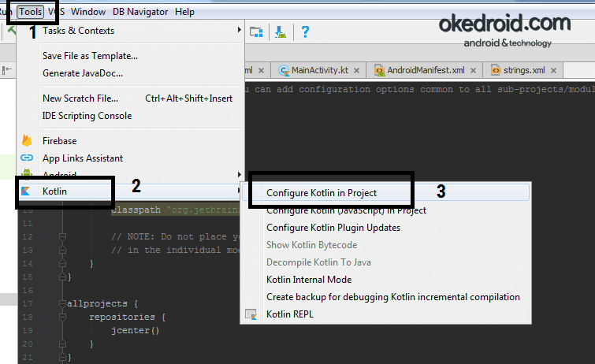Select Create backup for debugging Kotlin incremental compilation
Screen dimensions: 595x364
385,297
